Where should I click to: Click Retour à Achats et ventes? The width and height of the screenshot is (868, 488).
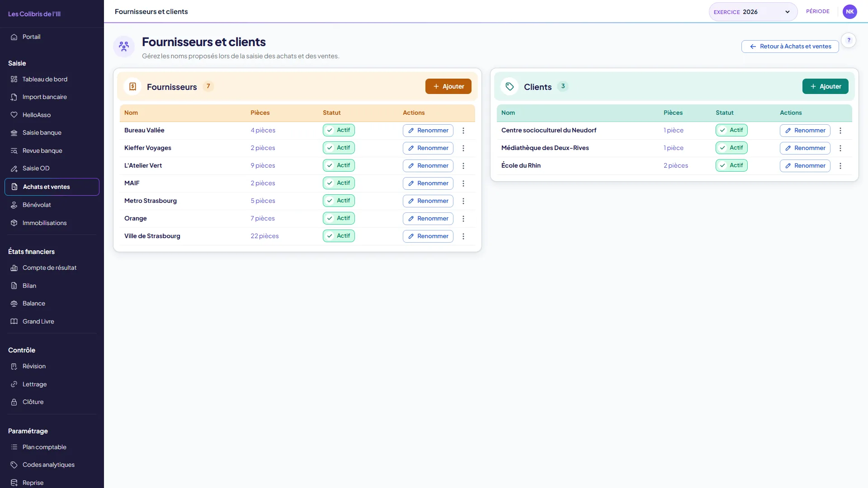(790, 47)
